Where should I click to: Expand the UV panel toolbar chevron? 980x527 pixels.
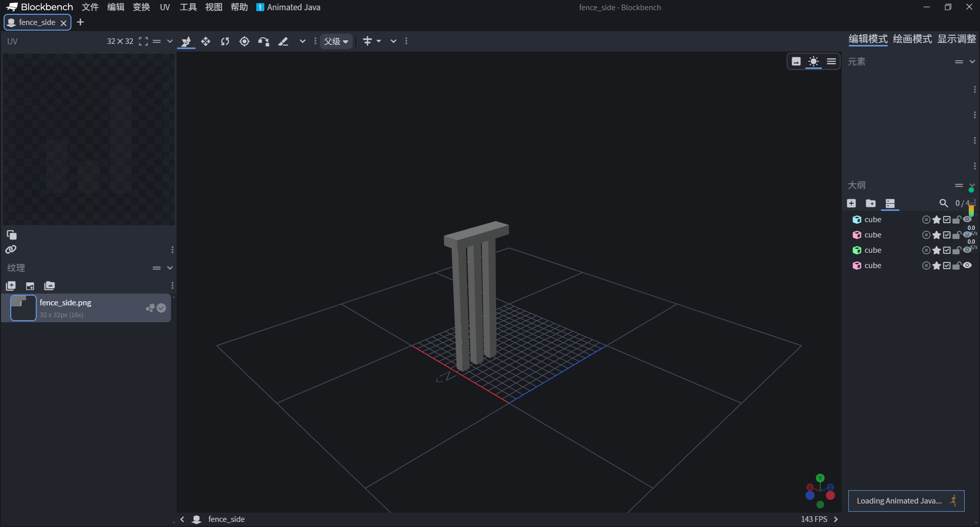tap(170, 41)
